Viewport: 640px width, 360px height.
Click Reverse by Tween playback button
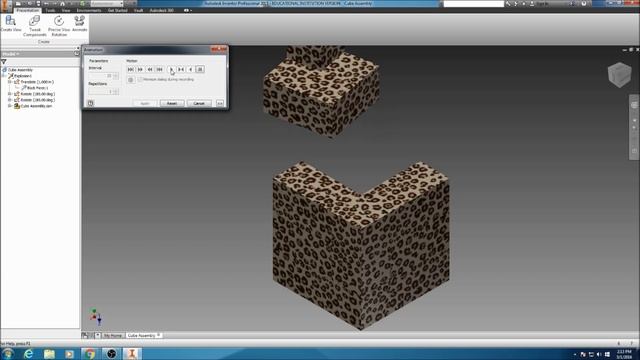160,69
